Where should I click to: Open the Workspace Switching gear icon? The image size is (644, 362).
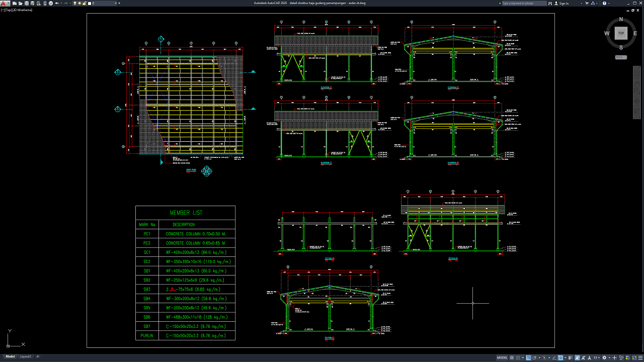(x=604, y=357)
